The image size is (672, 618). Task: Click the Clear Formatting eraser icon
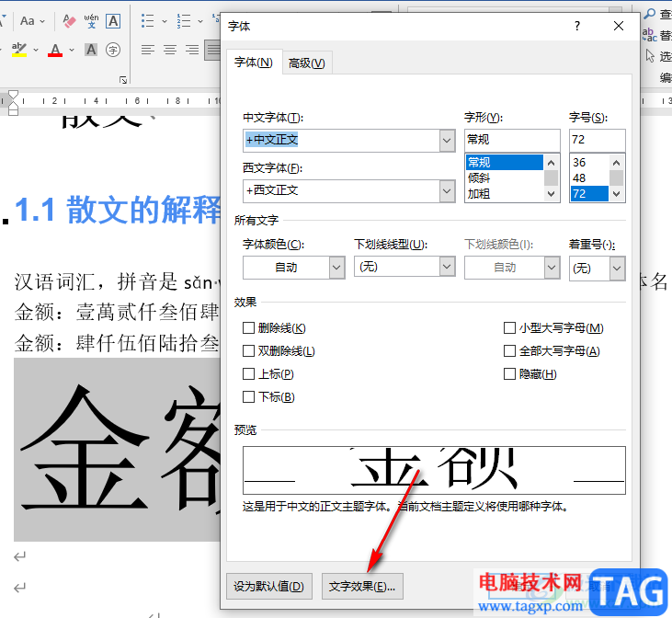coord(70,20)
